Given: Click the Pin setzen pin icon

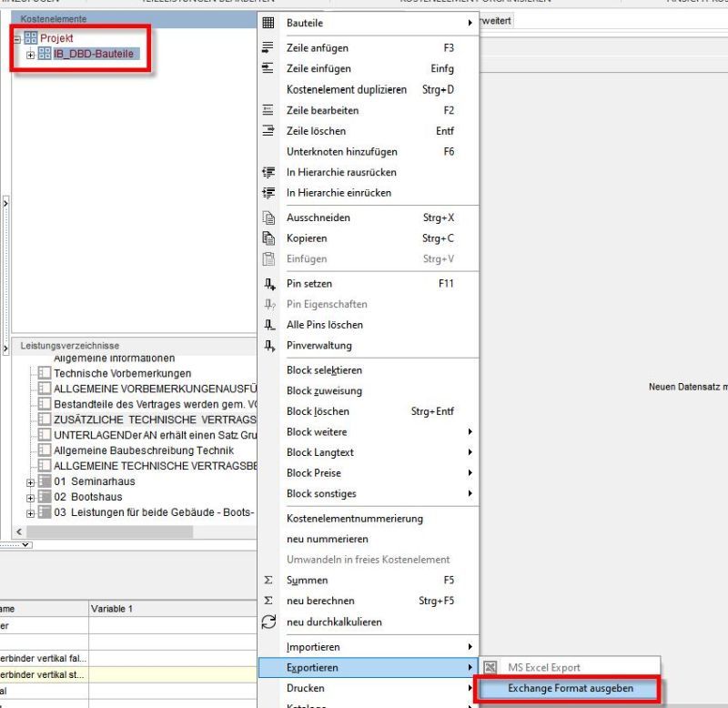Looking at the screenshot, I should point(268,284).
